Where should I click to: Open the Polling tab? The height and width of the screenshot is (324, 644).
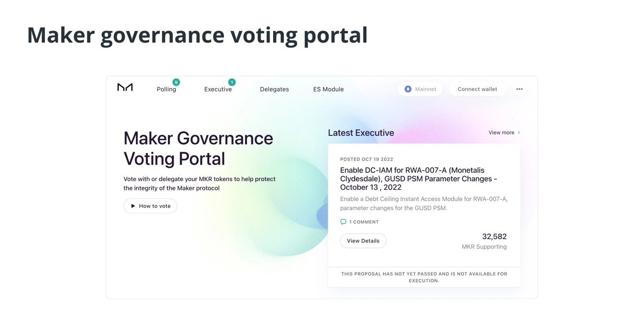click(x=166, y=90)
